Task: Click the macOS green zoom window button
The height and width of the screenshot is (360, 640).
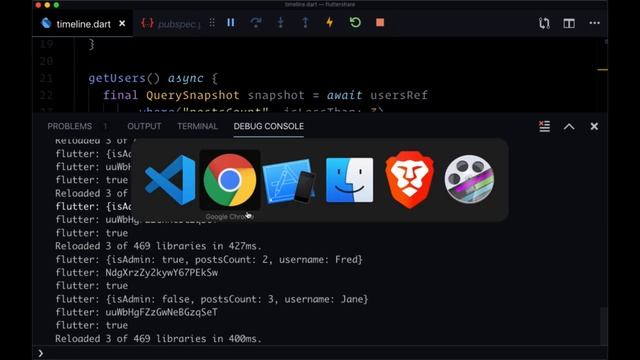Action: [x=56, y=5]
